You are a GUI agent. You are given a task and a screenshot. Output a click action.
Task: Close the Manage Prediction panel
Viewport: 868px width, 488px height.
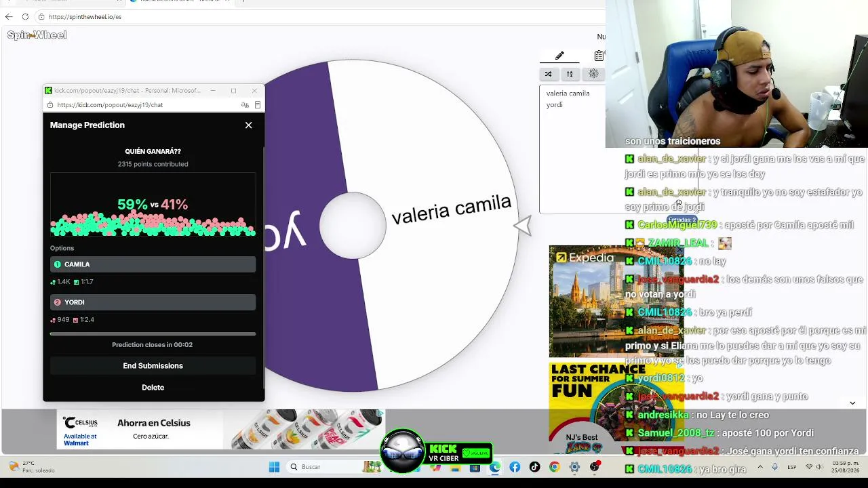[249, 125]
